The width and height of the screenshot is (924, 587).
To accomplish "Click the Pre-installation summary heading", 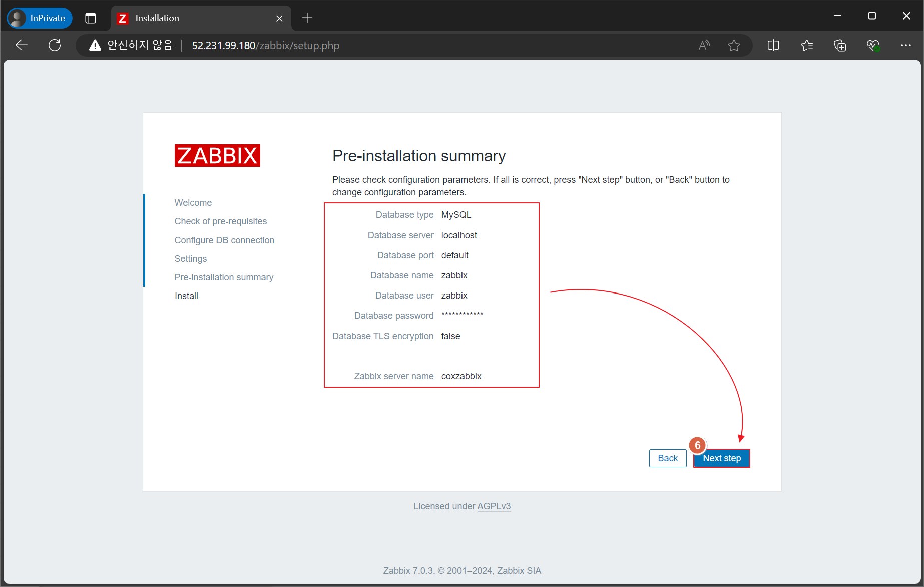I will tap(419, 156).
